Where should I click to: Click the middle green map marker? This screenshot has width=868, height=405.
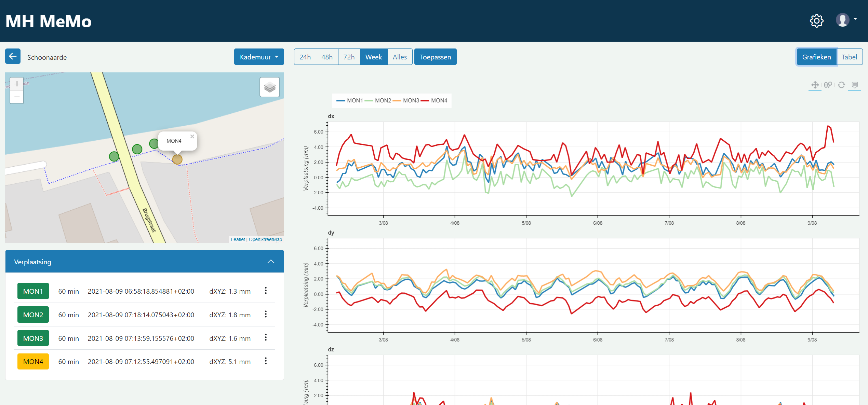pos(137,149)
